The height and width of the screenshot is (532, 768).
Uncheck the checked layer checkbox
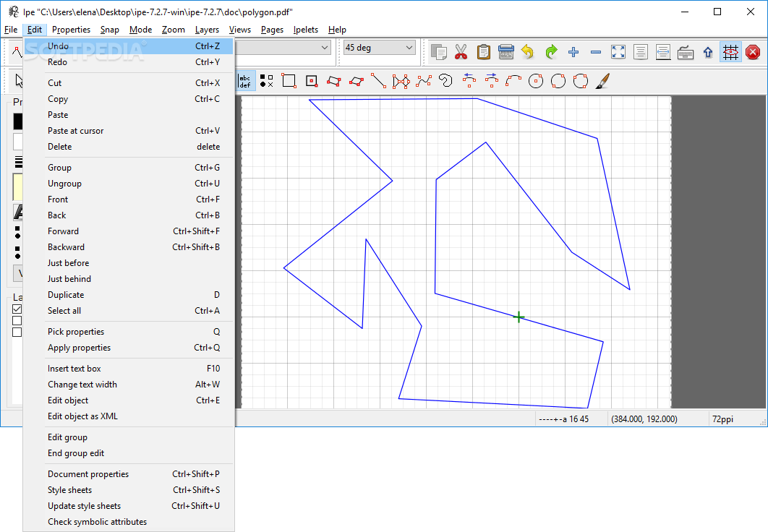tap(17, 309)
